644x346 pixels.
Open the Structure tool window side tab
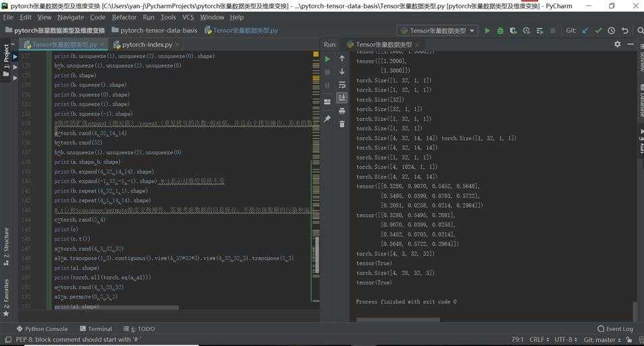coord(6,246)
